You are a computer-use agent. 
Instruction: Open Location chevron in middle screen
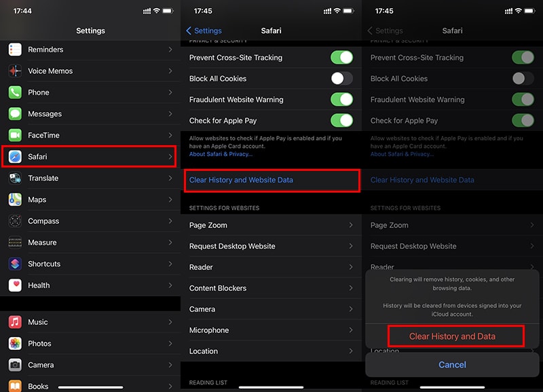351,351
